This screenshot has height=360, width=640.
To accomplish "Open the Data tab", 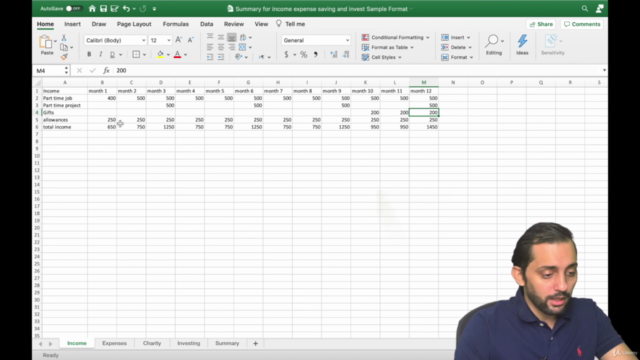I will (x=207, y=24).
